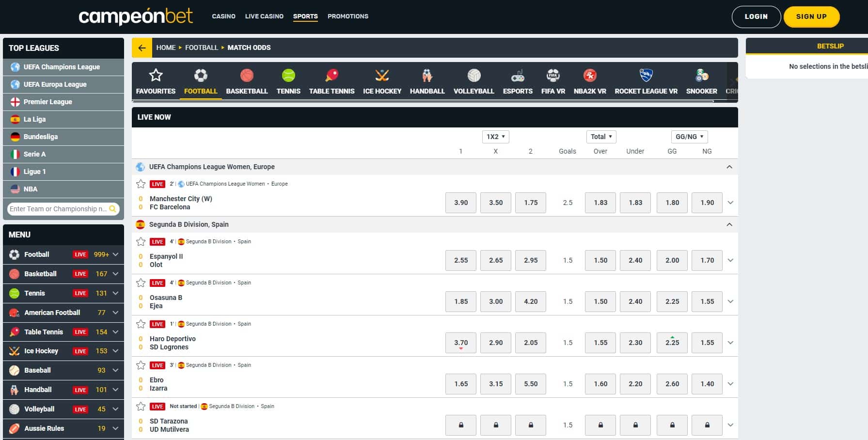Click the LOGIN button
This screenshot has height=440, width=868.
pos(756,17)
